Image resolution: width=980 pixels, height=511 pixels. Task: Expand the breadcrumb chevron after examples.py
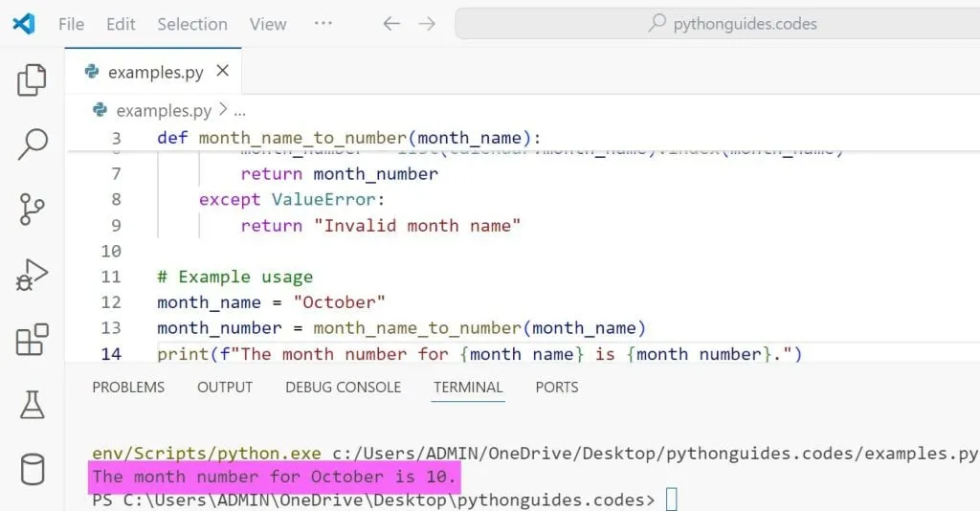222,111
